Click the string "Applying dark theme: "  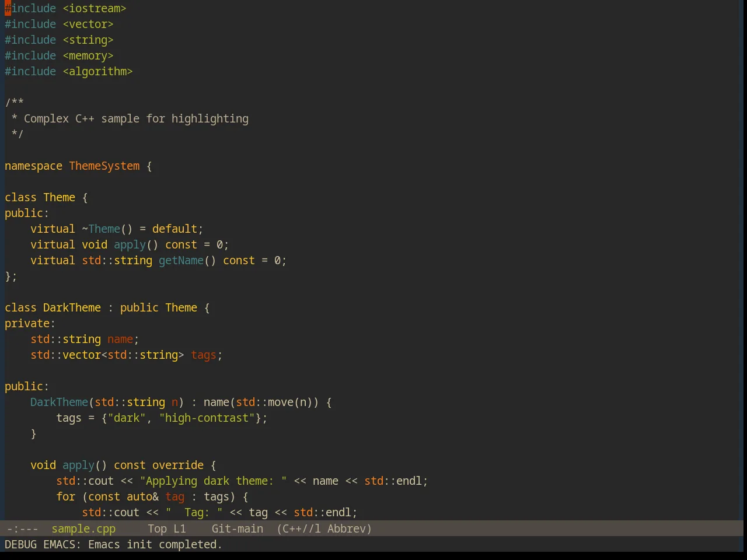pos(213,481)
